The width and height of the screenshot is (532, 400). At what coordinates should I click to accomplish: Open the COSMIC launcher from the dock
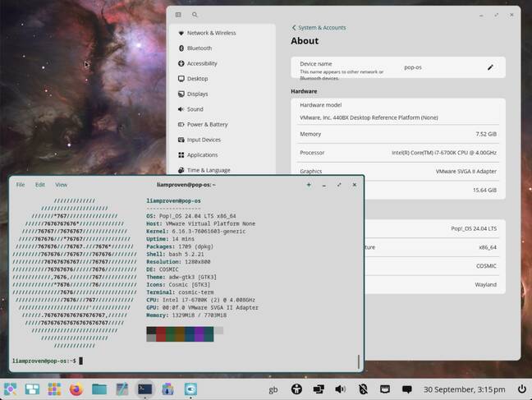click(10, 389)
